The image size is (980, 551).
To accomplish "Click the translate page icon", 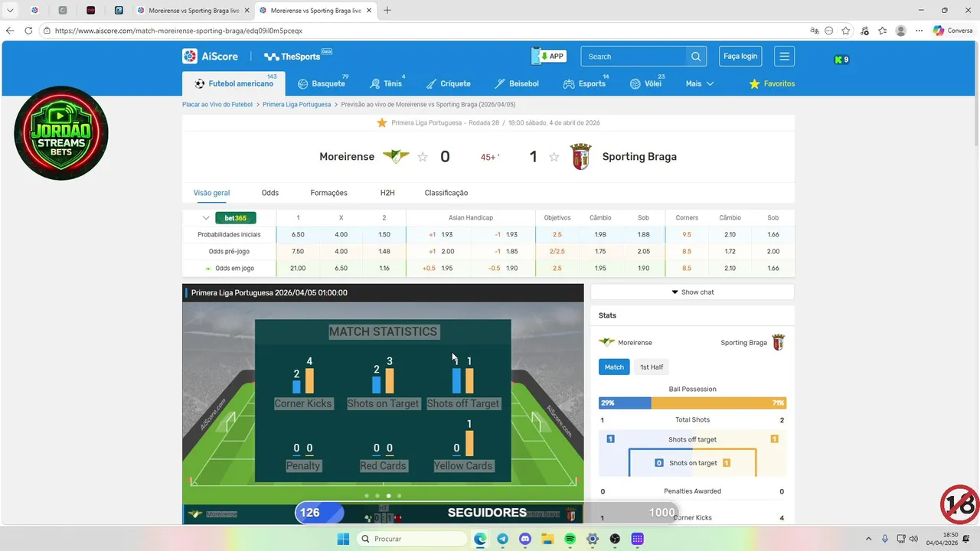I will (x=815, y=31).
